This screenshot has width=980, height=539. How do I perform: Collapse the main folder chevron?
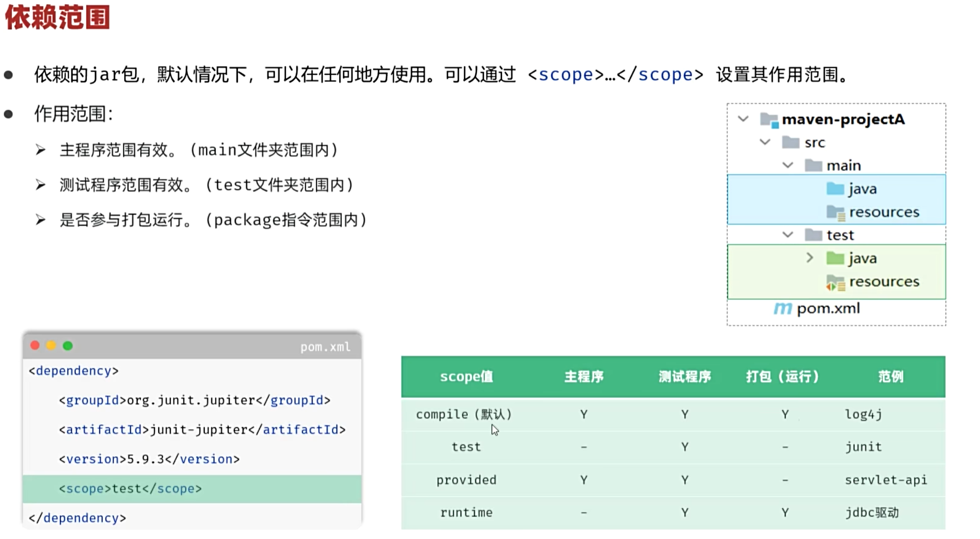788,165
